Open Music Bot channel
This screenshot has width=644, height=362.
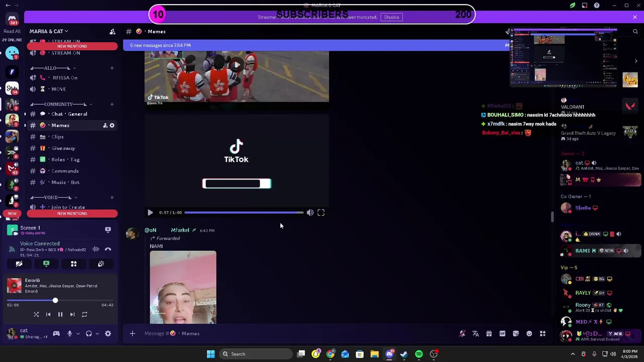coord(72,183)
